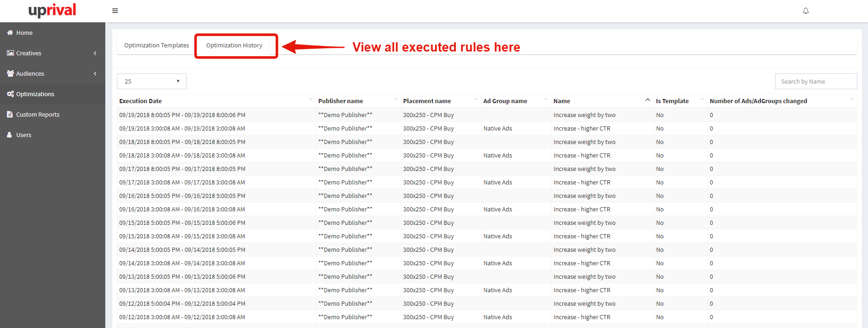
Task: Select row dated 09/18/2018 8:00:05 PM
Action: [x=487, y=142]
